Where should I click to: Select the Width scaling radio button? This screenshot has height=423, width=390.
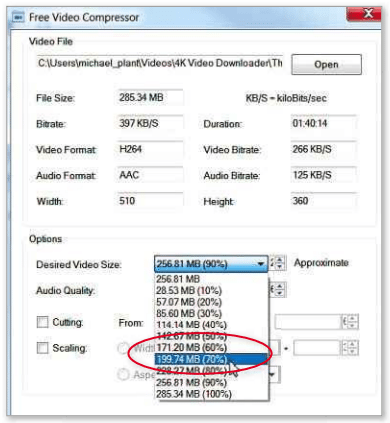[123, 348]
